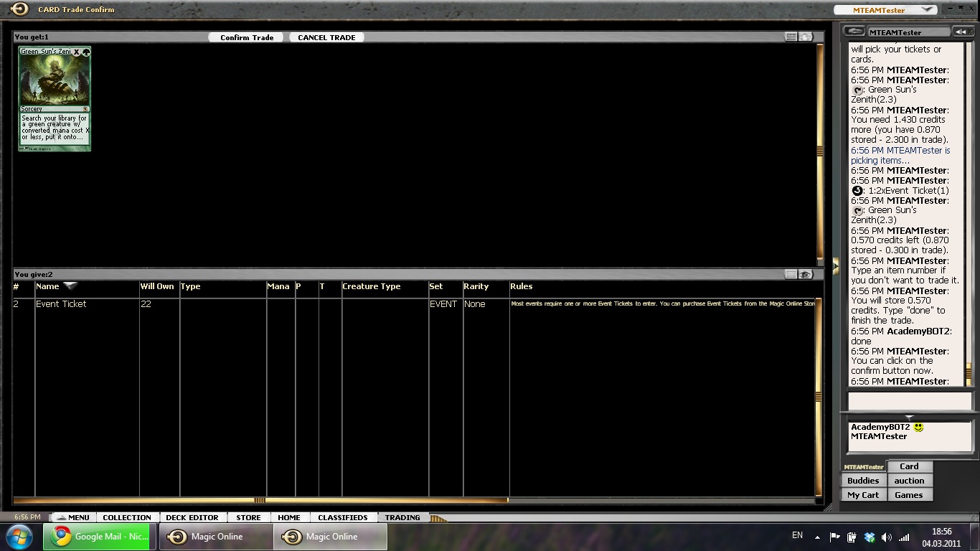
Task: Open the MENU button in bottom bar
Action: click(72, 517)
